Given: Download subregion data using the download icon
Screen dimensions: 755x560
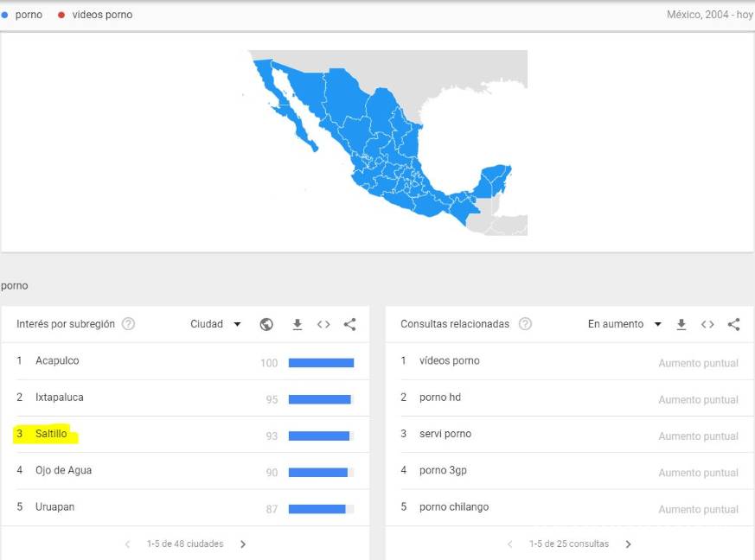Looking at the screenshot, I should coord(297,324).
